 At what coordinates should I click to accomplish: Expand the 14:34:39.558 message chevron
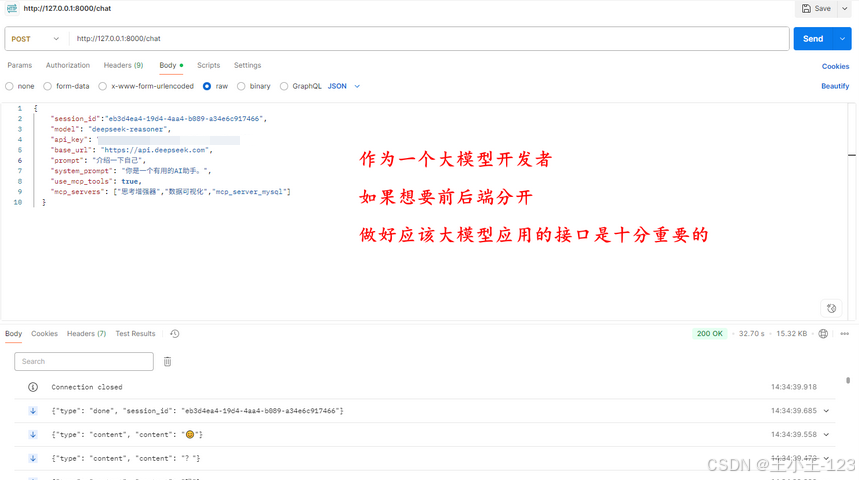826,435
